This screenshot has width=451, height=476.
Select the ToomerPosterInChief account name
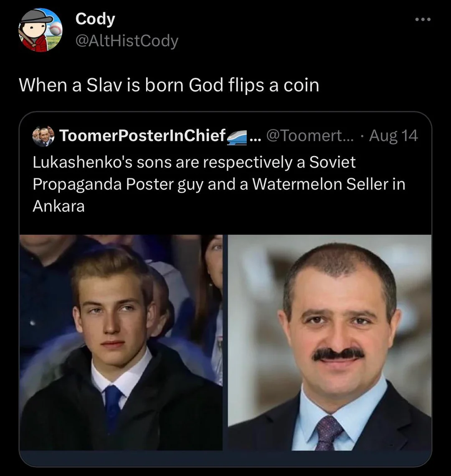pyautogui.click(x=142, y=135)
